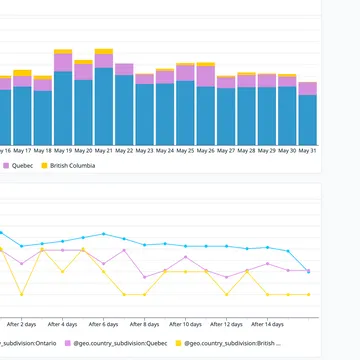Select the May 31 stacked bar

point(307,114)
